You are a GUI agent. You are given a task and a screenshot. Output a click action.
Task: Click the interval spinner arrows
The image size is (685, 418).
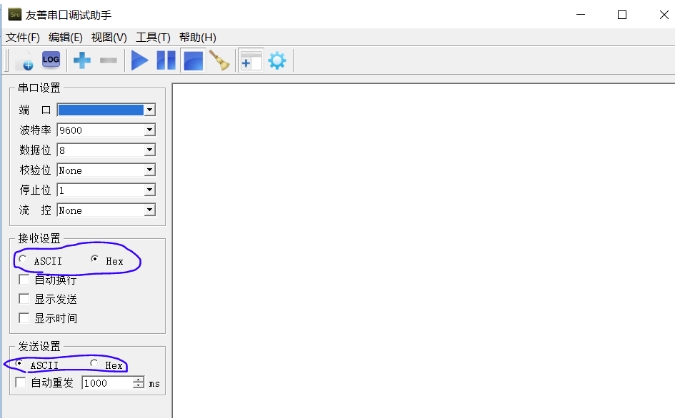pyautogui.click(x=138, y=383)
